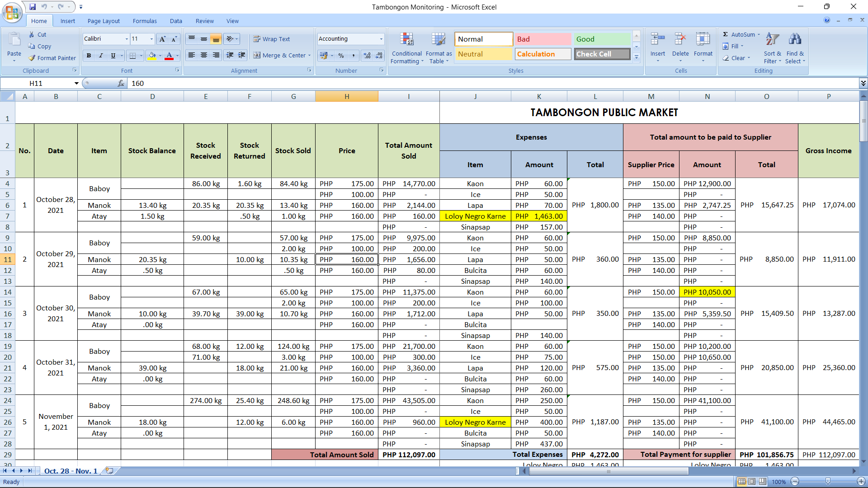This screenshot has width=868, height=488.
Task: Click the Format Painter brush icon
Action: [32, 58]
